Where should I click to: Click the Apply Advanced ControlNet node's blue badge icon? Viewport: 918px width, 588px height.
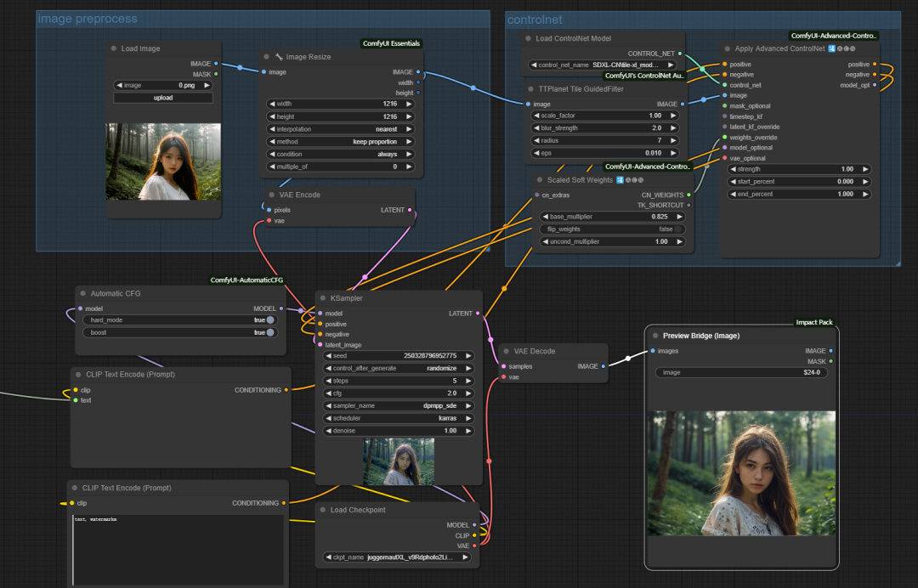(x=831, y=48)
